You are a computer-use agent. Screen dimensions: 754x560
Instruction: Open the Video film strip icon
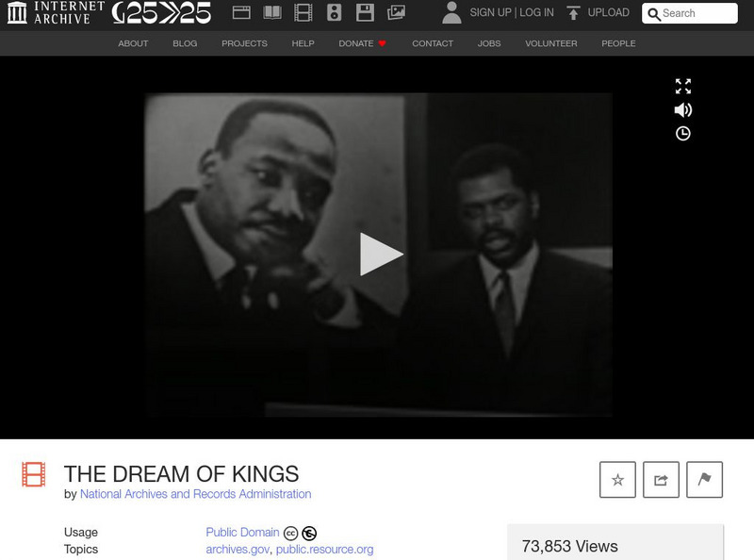pos(303,12)
